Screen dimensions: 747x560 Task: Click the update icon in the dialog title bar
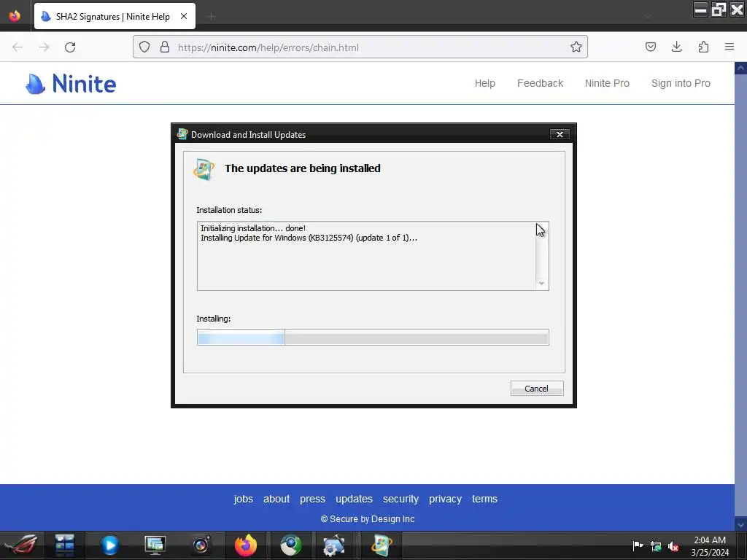click(182, 134)
